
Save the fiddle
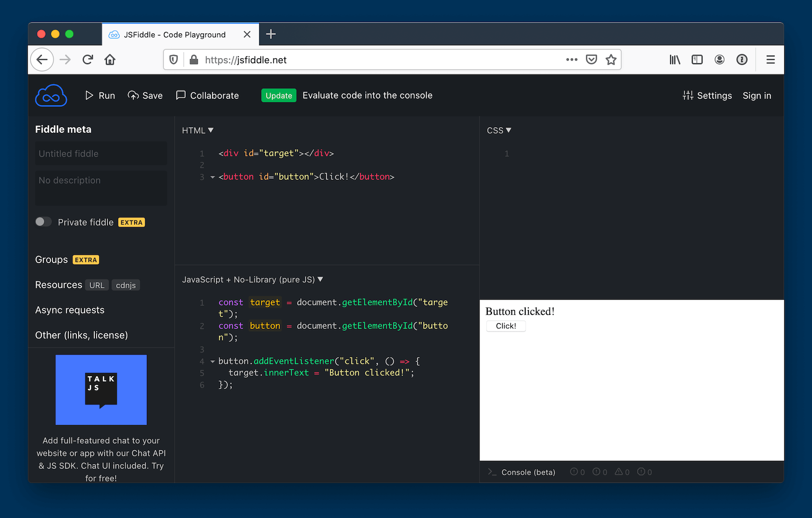click(145, 96)
